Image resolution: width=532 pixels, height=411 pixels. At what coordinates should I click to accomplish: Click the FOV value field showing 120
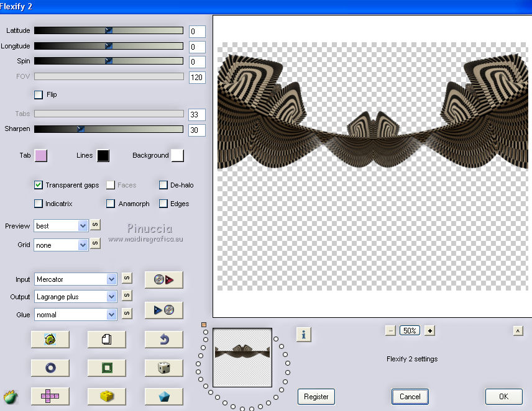click(x=197, y=77)
